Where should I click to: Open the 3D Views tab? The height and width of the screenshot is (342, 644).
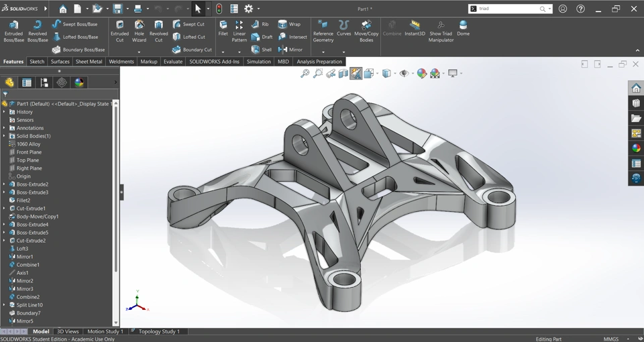68,331
